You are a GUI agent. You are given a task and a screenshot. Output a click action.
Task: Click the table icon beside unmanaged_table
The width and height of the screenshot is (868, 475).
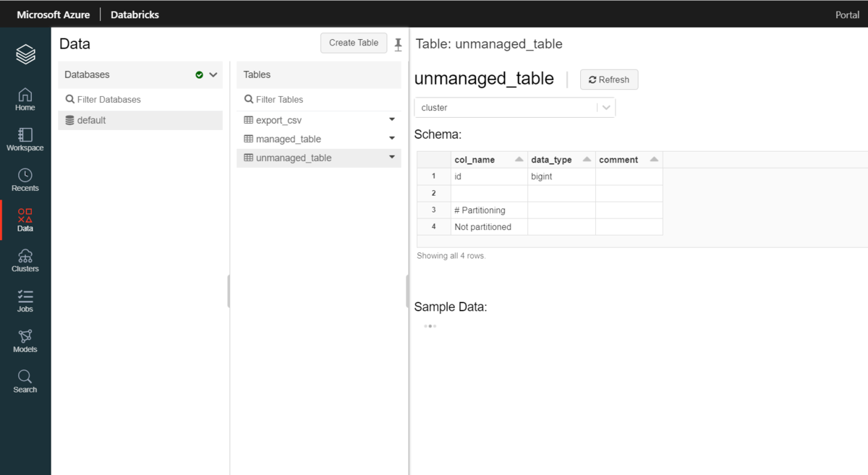[248, 158]
